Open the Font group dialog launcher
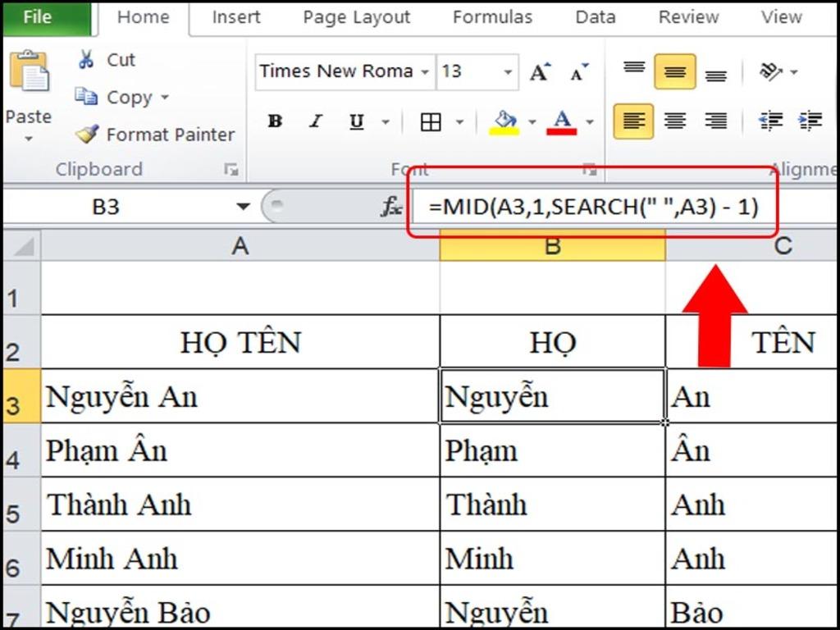The width and height of the screenshot is (840, 630). pos(590,170)
